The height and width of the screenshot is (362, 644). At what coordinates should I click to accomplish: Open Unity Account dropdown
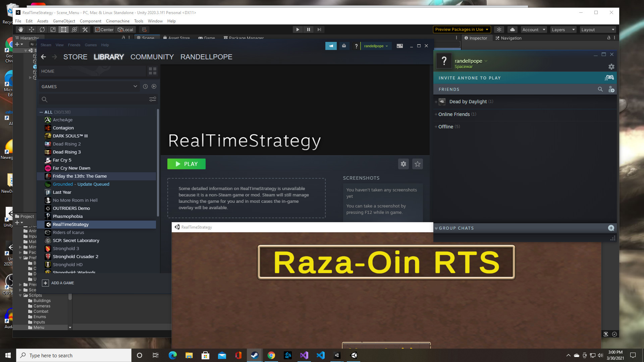click(x=534, y=29)
